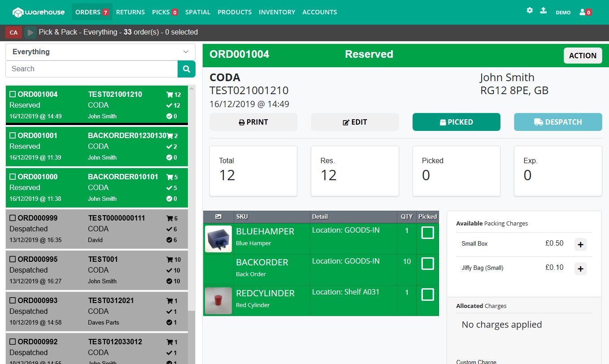Expand the Everything filter dropdown
This screenshot has width=609, height=364.
click(100, 52)
